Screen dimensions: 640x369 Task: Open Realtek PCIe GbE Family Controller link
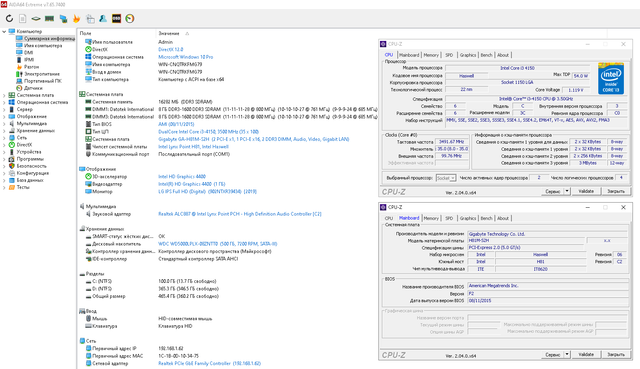click(209, 363)
